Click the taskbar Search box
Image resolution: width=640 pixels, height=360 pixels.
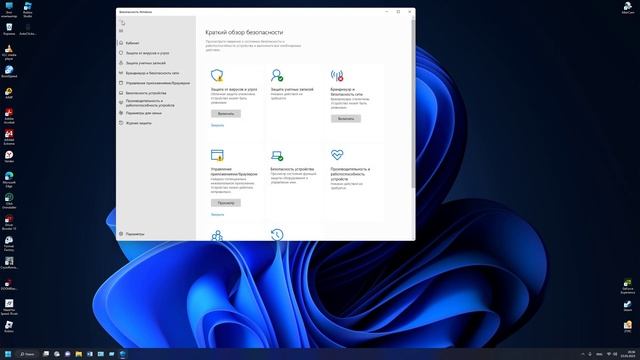[27, 354]
